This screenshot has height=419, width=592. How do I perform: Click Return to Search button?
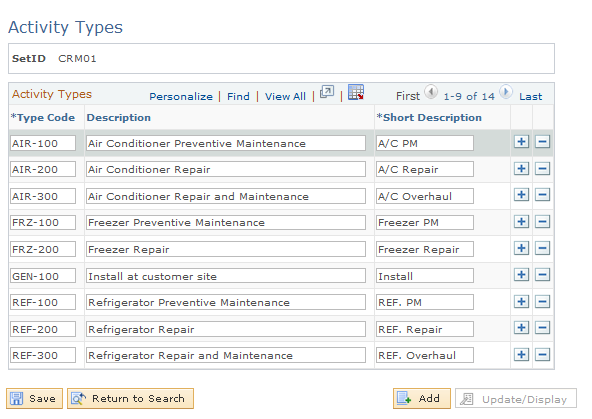130,399
